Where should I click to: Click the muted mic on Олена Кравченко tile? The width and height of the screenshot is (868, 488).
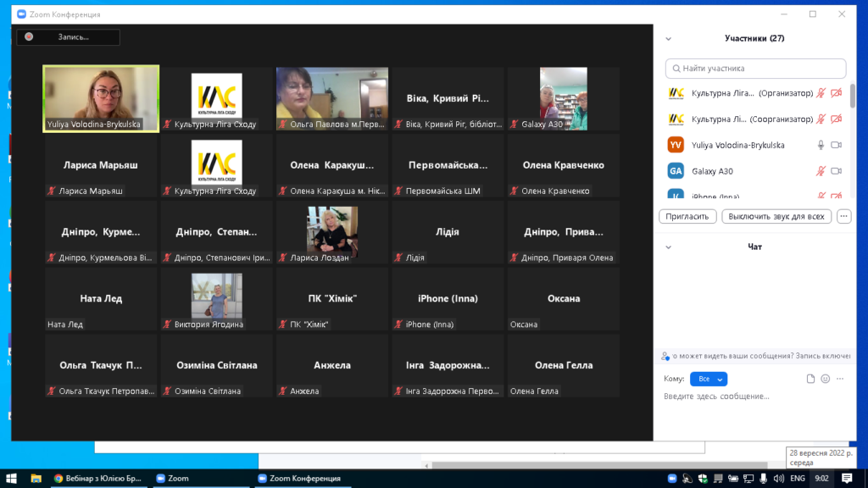point(515,191)
